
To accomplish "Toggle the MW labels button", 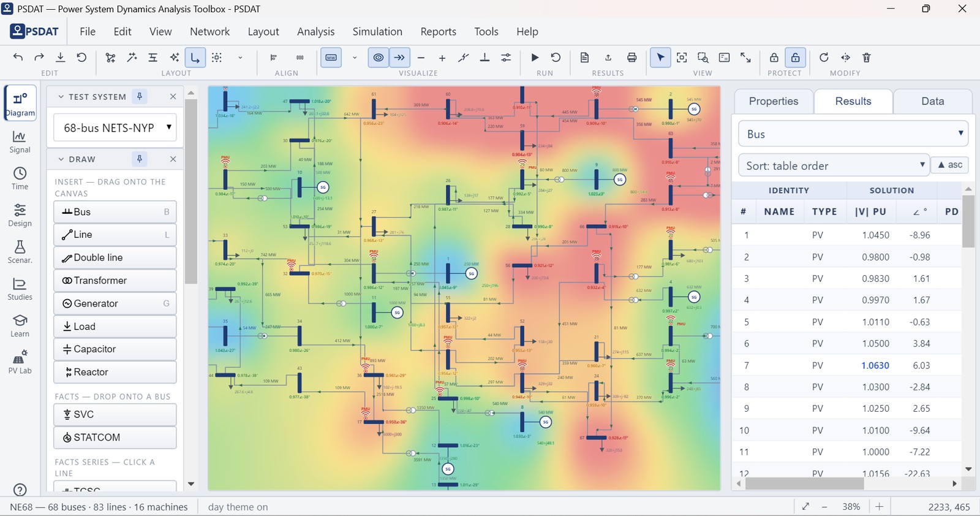I will 331,58.
